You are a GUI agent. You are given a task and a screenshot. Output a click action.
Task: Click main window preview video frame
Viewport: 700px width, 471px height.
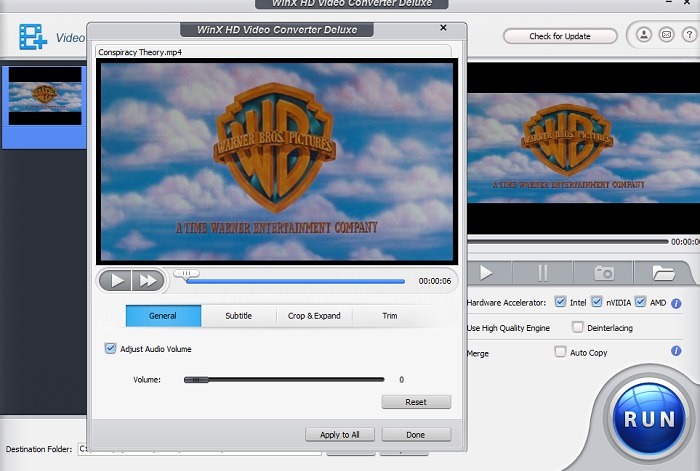(584, 148)
